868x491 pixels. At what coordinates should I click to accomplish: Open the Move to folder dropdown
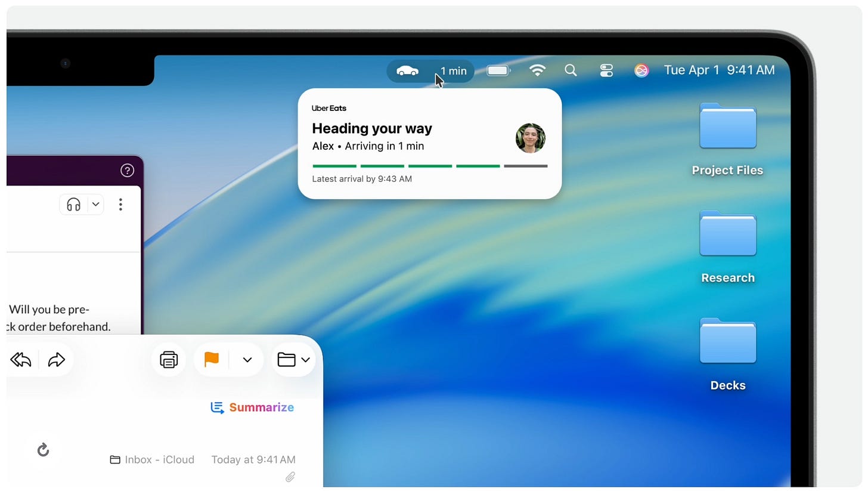point(293,360)
